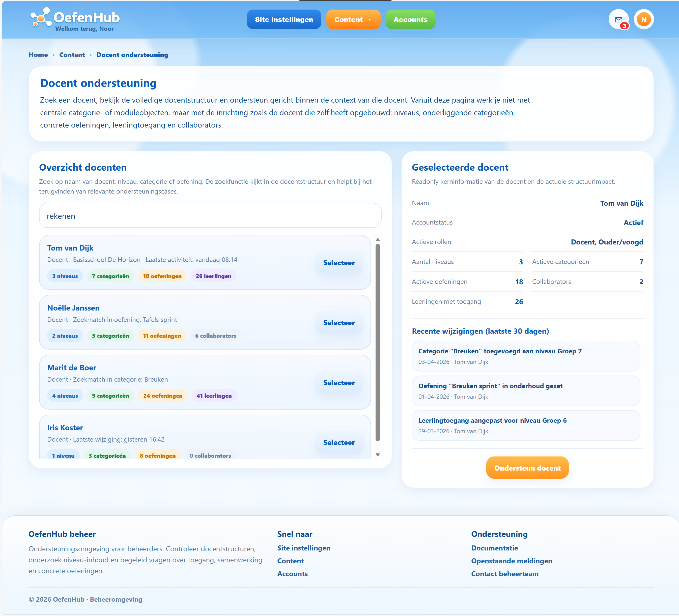
Task: Open footer link Accounts
Action: 292,574
